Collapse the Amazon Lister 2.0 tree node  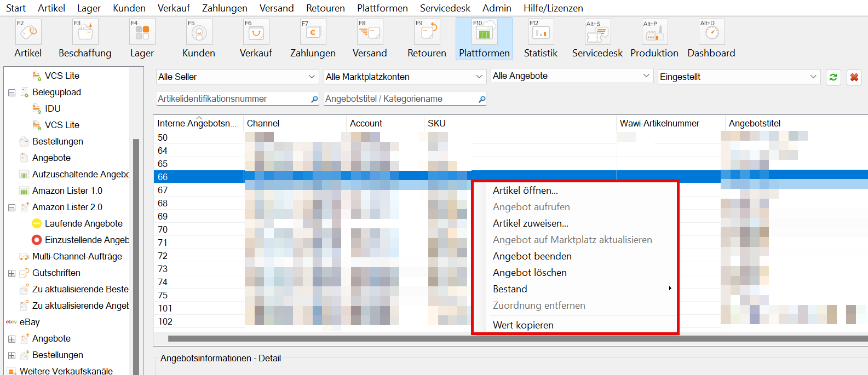tap(12, 207)
